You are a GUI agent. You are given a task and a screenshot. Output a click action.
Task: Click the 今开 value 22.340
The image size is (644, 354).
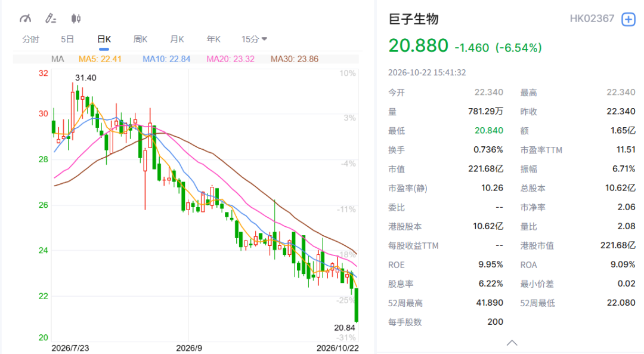(x=489, y=92)
